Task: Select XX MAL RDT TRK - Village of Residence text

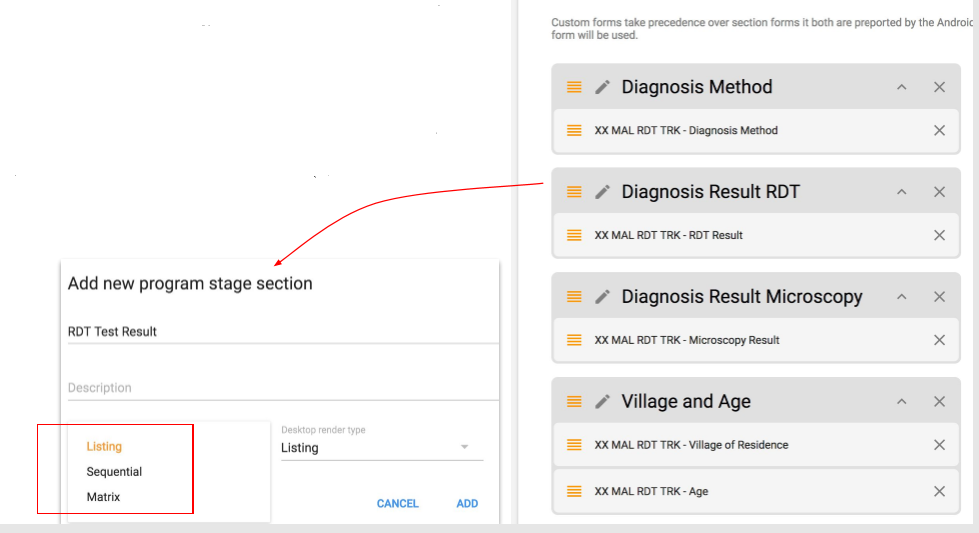Action: pos(691,445)
